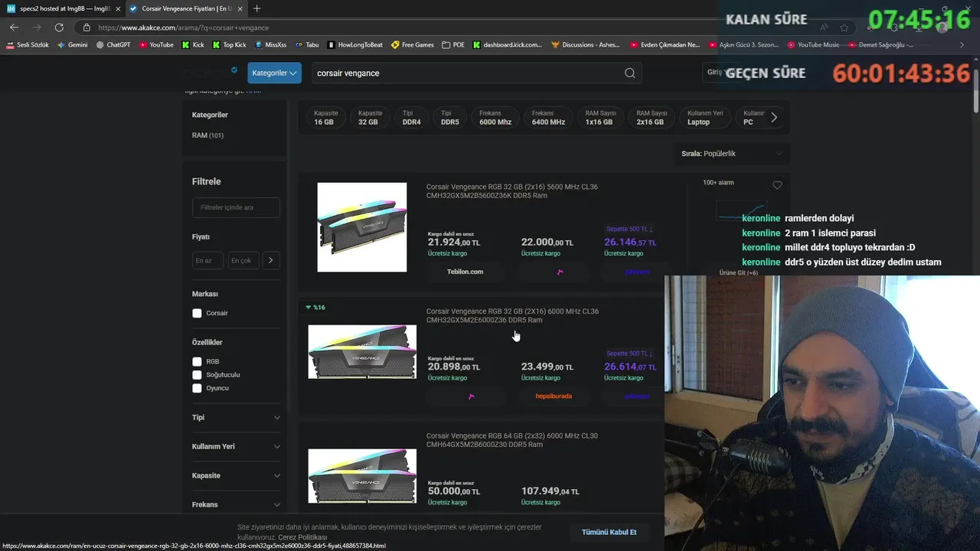
Task: Click the magnifier search icon
Action: click(629, 73)
